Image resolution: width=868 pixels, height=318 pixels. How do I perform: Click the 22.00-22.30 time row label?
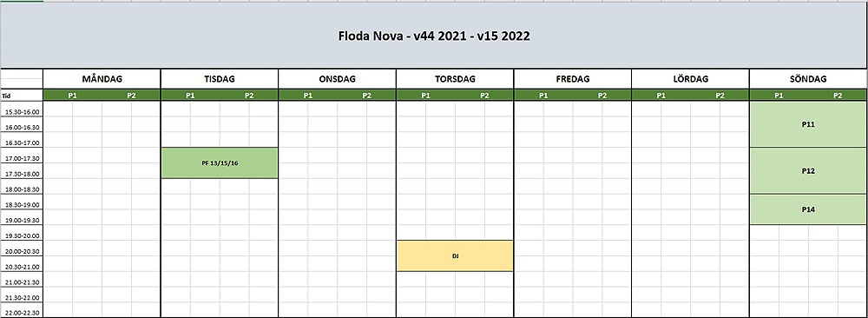point(22,313)
